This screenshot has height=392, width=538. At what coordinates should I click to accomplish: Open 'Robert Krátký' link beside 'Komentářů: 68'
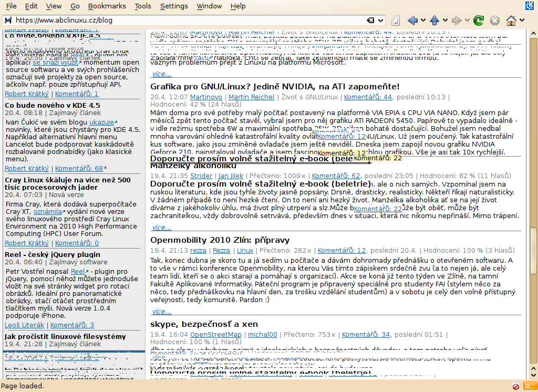[x=27, y=168]
